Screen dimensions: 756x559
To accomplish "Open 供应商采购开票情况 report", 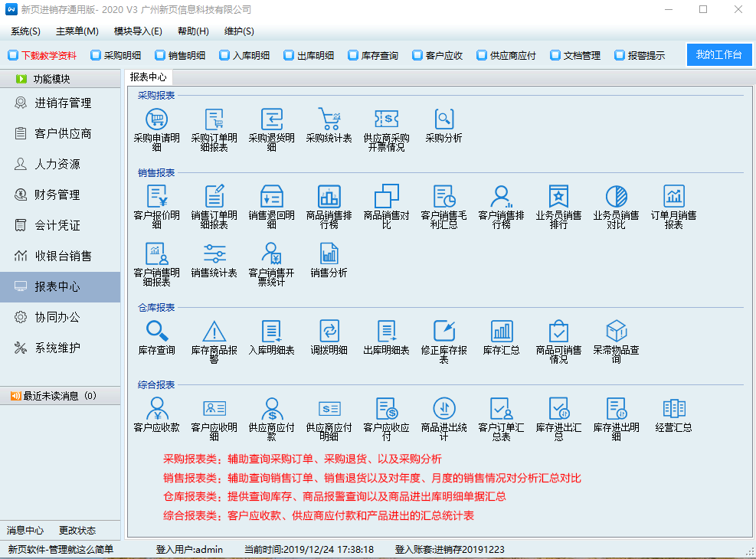I will 386,119.
